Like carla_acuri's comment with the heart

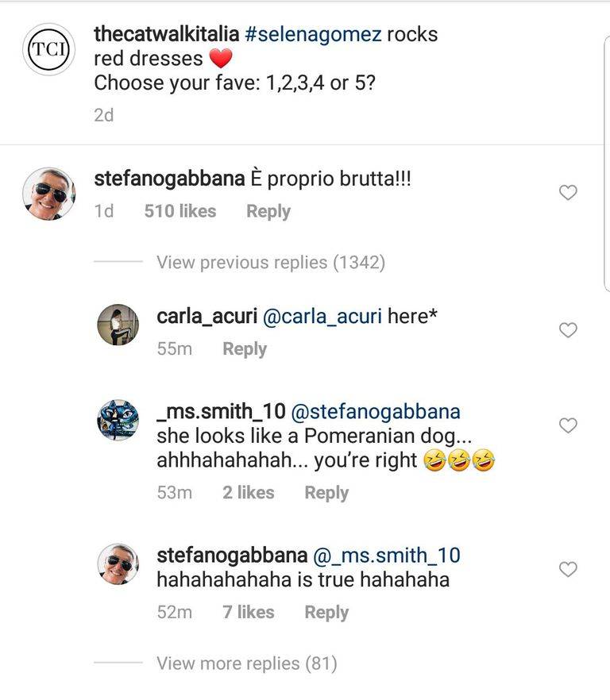(568, 329)
